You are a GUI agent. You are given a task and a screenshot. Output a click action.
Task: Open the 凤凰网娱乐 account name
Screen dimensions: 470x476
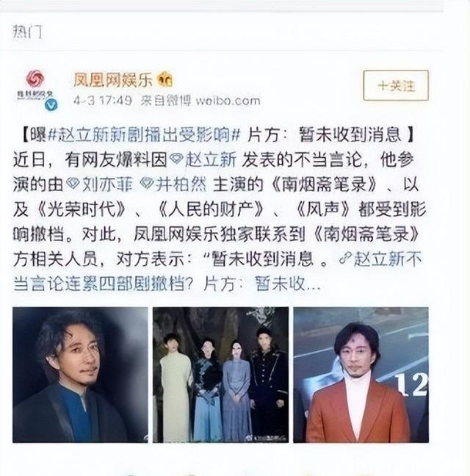pyautogui.click(x=113, y=80)
